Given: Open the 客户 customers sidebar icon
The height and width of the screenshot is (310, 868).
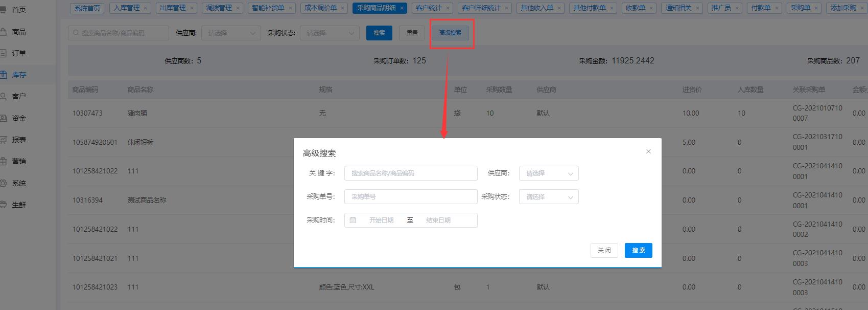Looking at the screenshot, I should [x=3, y=96].
